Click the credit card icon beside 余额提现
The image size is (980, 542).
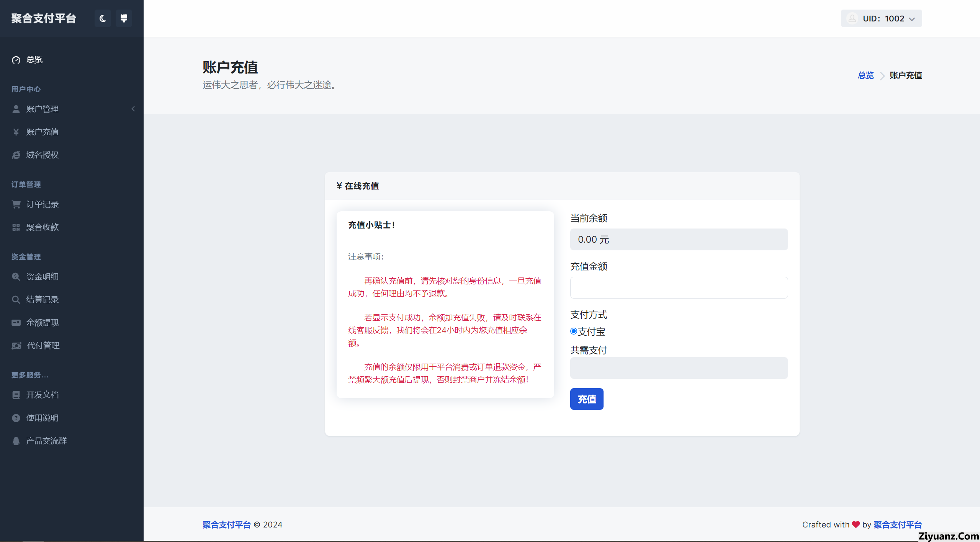[16, 323]
